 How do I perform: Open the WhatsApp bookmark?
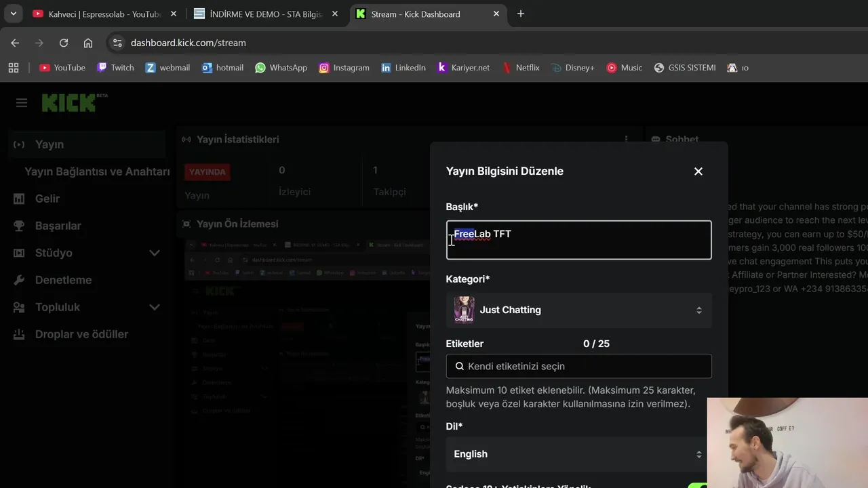click(281, 68)
